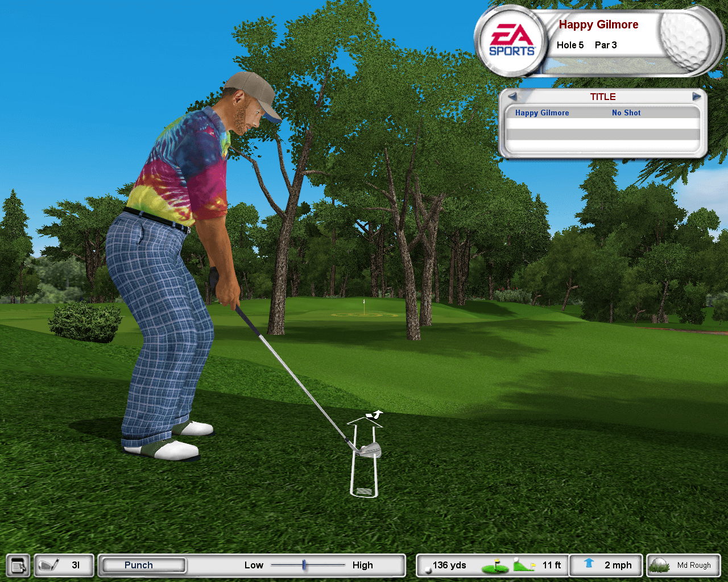Click the EA Sports logo
The image size is (728, 582).
pyautogui.click(x=511, y=41)
